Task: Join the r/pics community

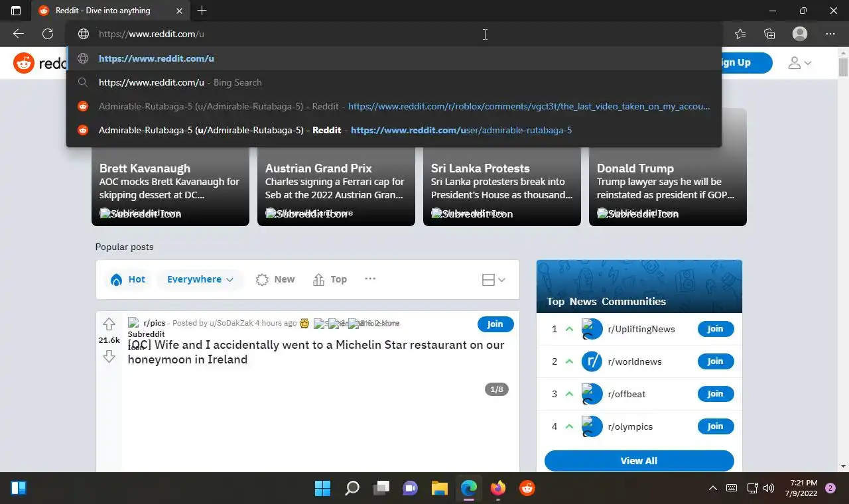Action: pyautogui.click(x=495, y=324)
